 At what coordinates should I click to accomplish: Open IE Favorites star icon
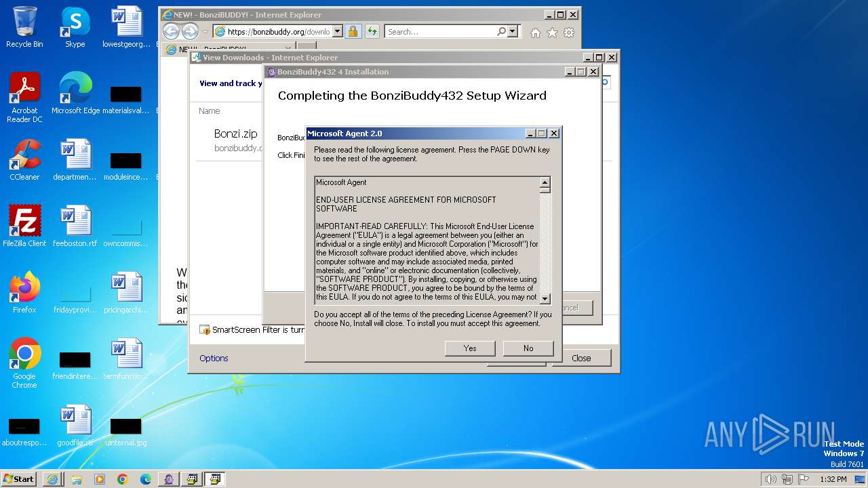(x=552, y=32)
